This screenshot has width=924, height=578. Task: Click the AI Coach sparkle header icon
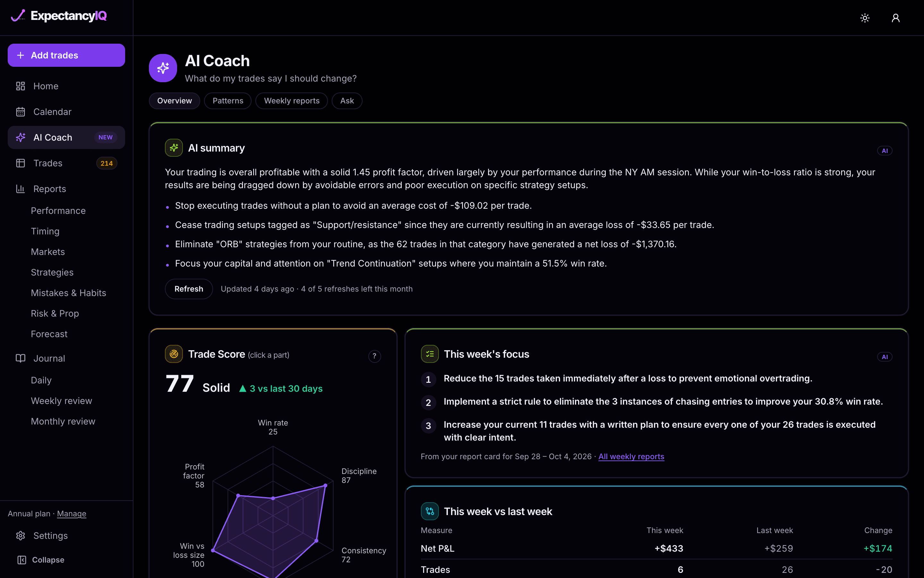163,68
